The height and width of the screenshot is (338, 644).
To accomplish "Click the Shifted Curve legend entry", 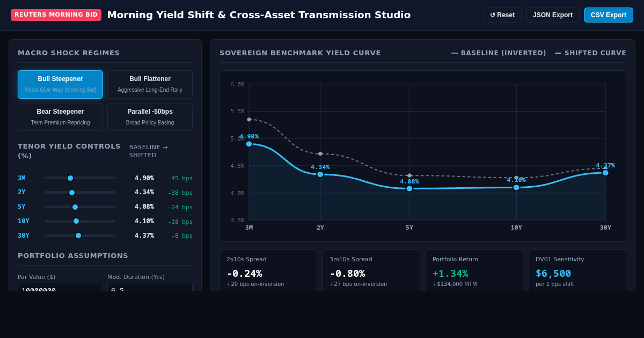I will [x=590, y=53].
